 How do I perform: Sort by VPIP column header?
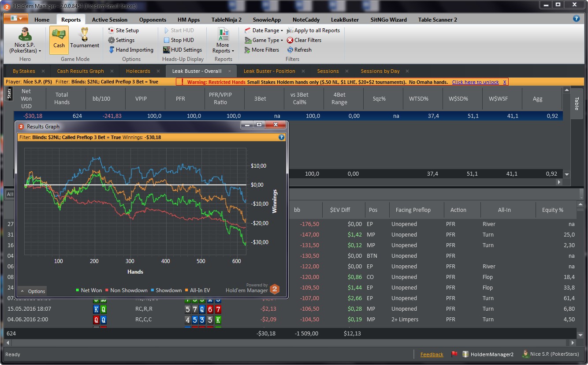click(141, 98)
